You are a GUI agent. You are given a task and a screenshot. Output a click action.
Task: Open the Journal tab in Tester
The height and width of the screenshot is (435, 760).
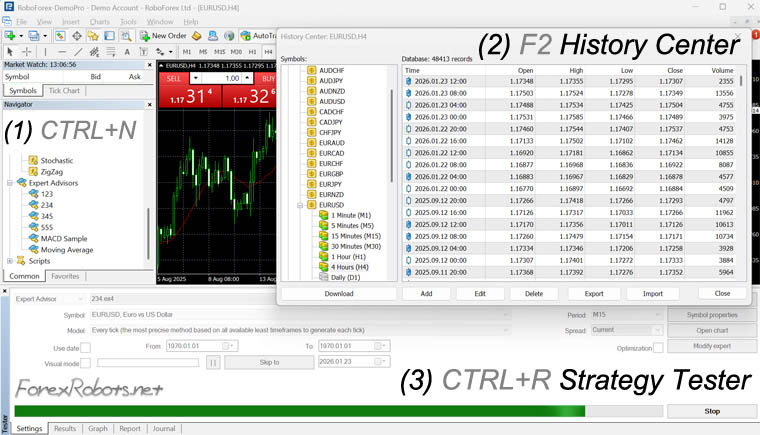pyautogui.click(x=164, y=429)
